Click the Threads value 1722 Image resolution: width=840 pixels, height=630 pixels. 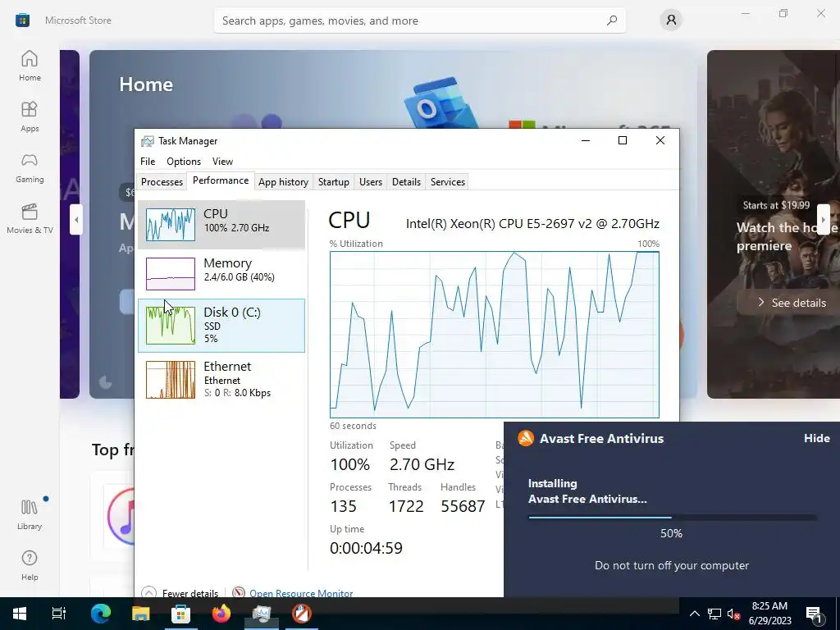(x=406, y=505)
